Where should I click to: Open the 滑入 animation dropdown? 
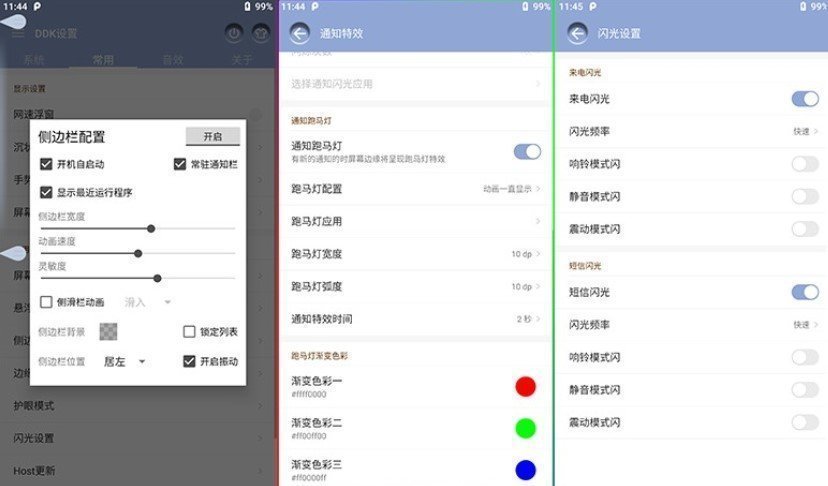tap(147, 302)
